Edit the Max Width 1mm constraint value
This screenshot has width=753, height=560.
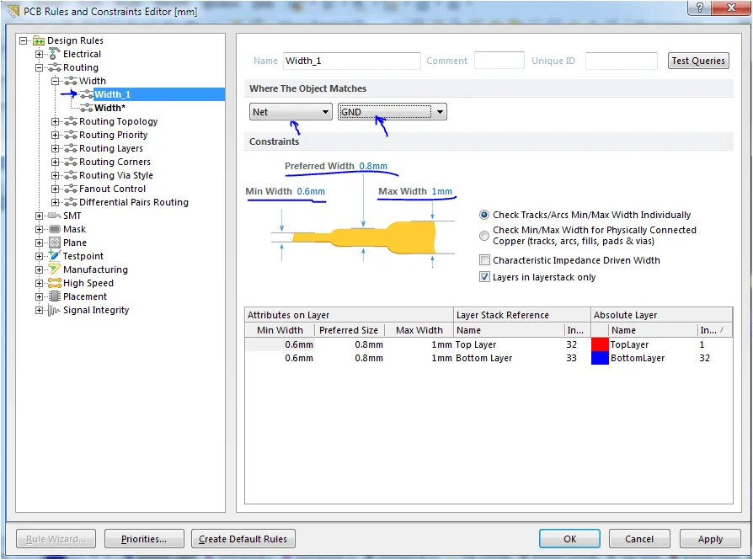(442, 191)
